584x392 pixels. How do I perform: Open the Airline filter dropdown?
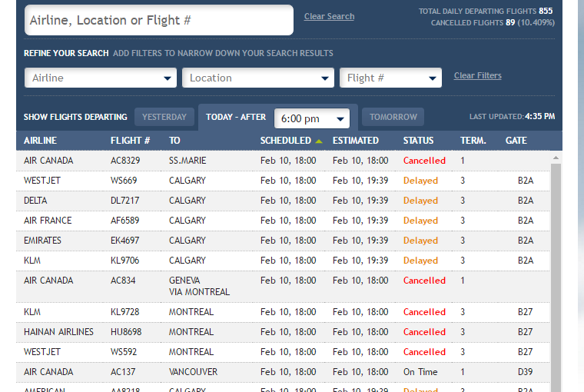[x=101, y=78]
